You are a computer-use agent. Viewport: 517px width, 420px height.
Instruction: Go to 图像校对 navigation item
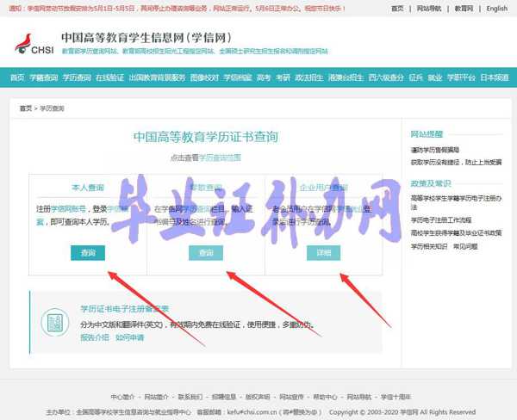click(204, 77)
